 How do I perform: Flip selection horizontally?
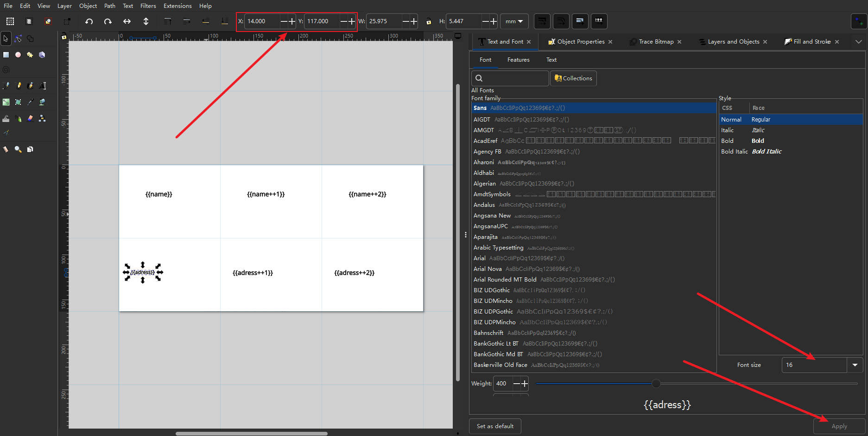pyautogui.click(x=127, y=21)
